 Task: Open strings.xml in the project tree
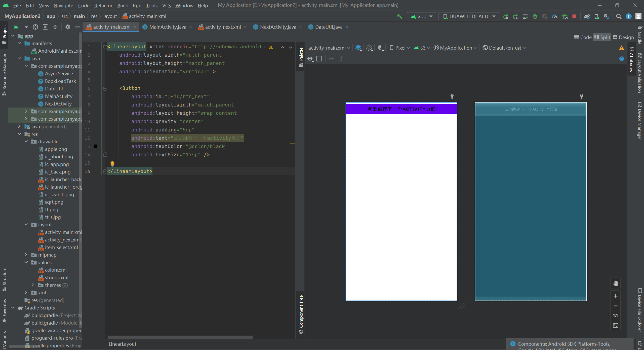click(x=56, y=277)
